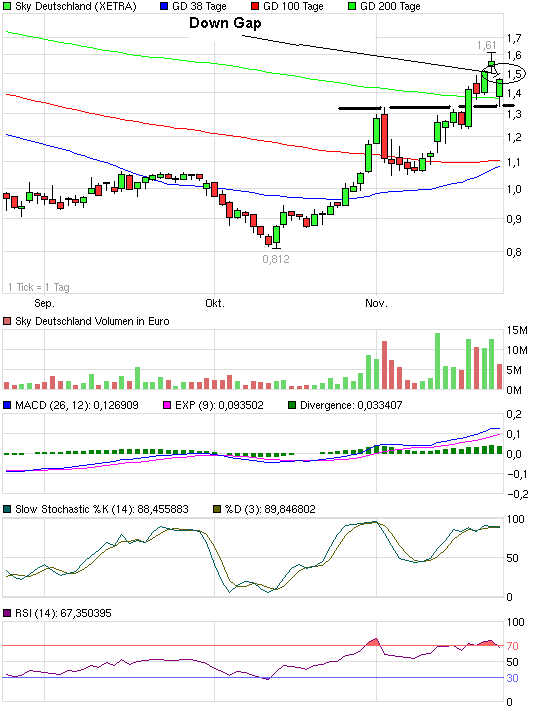
Task: Click the '0,9' price axis value
Action: coord(514,219)
